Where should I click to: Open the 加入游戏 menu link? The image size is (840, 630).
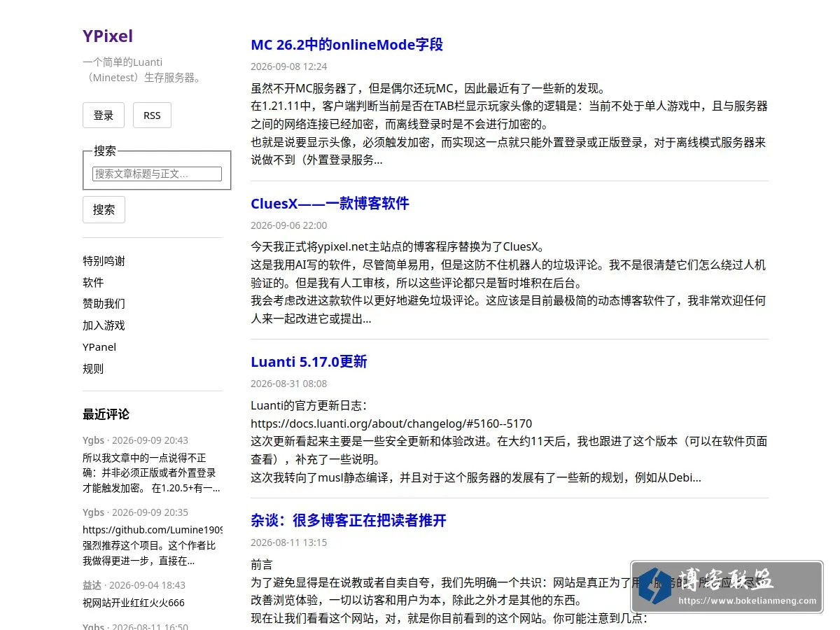[104, 325]
